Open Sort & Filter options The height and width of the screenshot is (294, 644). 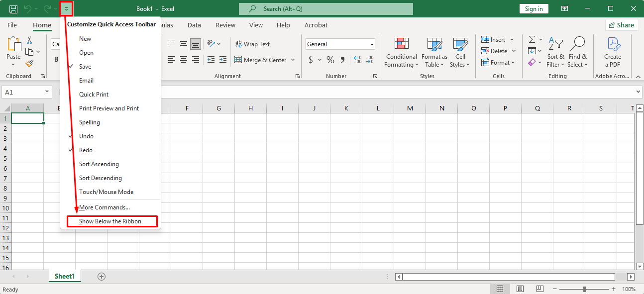tap(555, 53)
